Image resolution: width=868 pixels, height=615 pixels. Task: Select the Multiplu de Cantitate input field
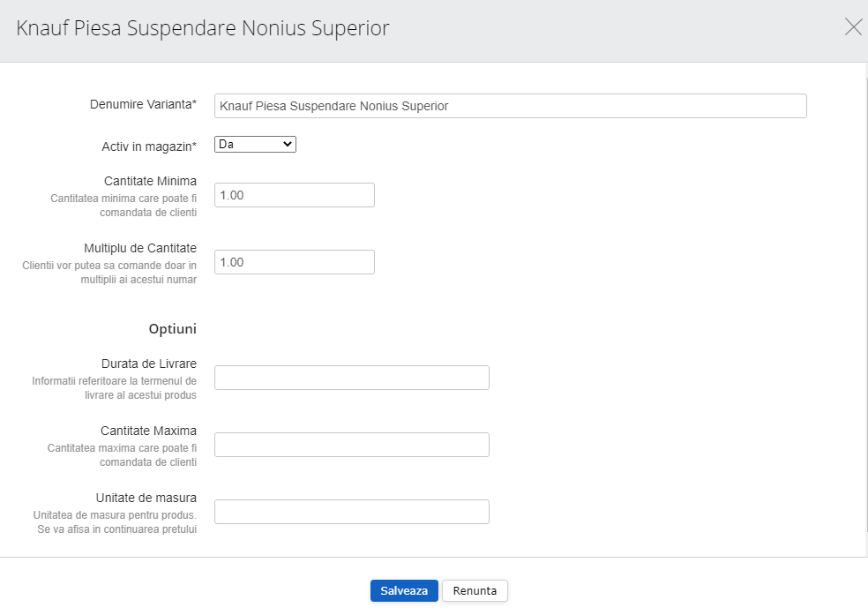[x=294, y=262]
